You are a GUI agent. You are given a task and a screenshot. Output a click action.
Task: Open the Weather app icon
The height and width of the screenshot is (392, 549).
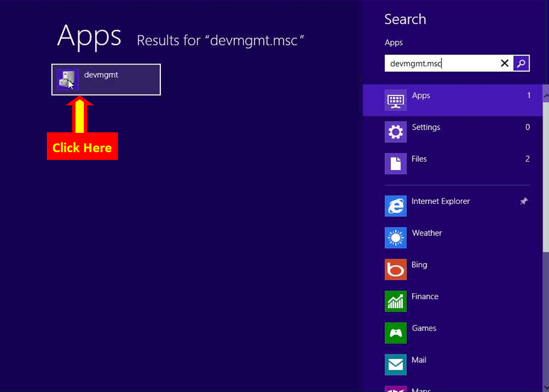click(395, 238)
